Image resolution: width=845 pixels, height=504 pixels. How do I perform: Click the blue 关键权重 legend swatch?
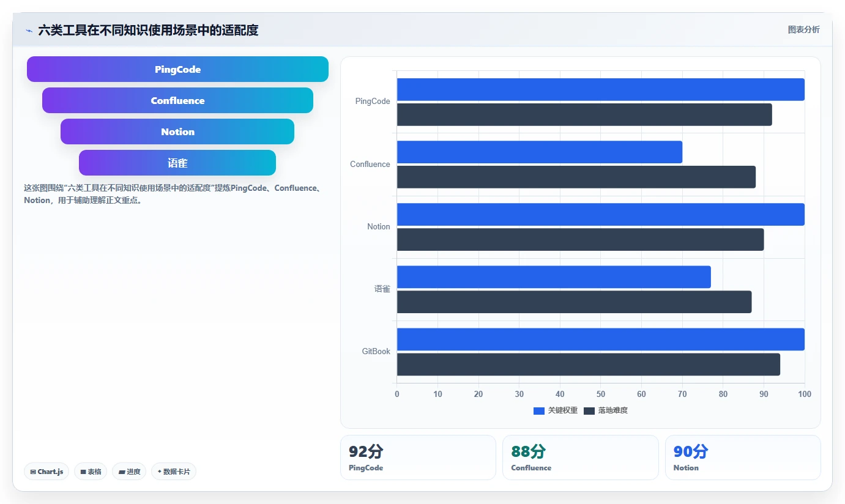point(539,411)
